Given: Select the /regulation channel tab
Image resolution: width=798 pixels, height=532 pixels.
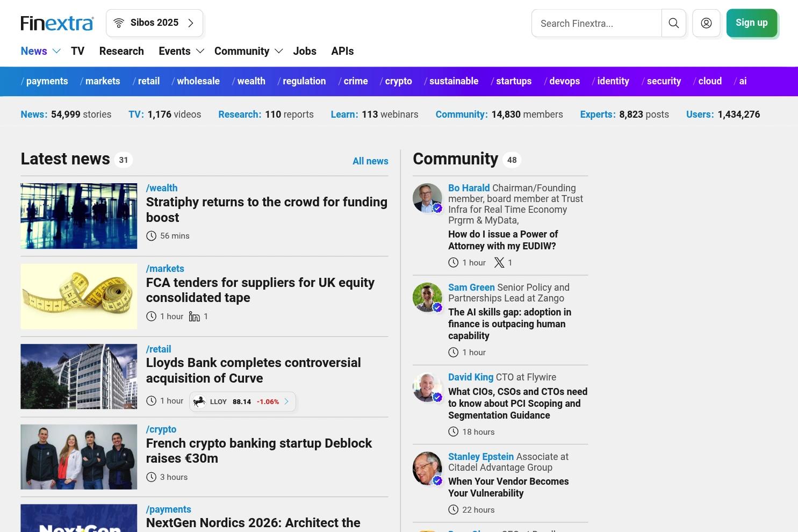Looking at the screenshot, I should (301, 81).
